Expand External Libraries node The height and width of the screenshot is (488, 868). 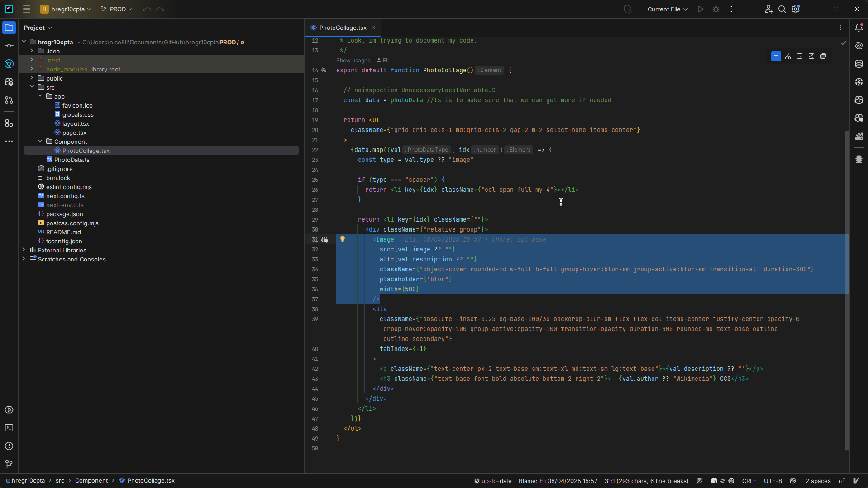[x=24, y=250]
